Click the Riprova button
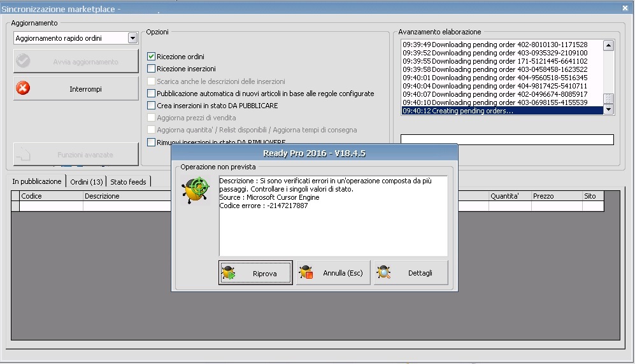The width and height of the screenshot is (635, 364). pos(255,273)
